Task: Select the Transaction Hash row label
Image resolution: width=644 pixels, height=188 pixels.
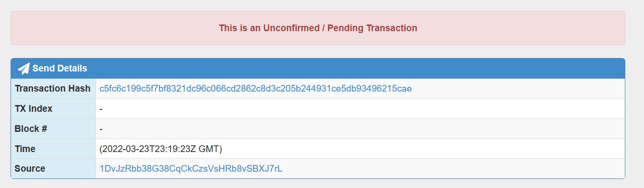Action: 53,89
